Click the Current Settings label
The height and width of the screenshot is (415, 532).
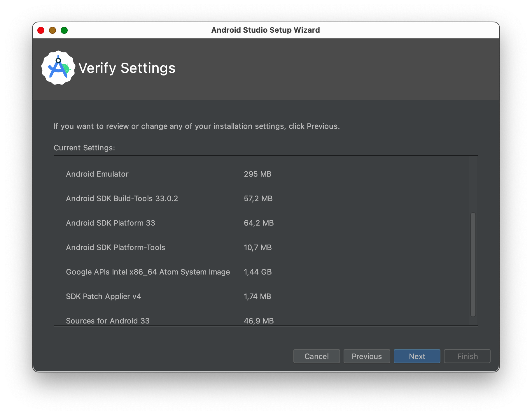pyautogui.click(x=84, y=148)
